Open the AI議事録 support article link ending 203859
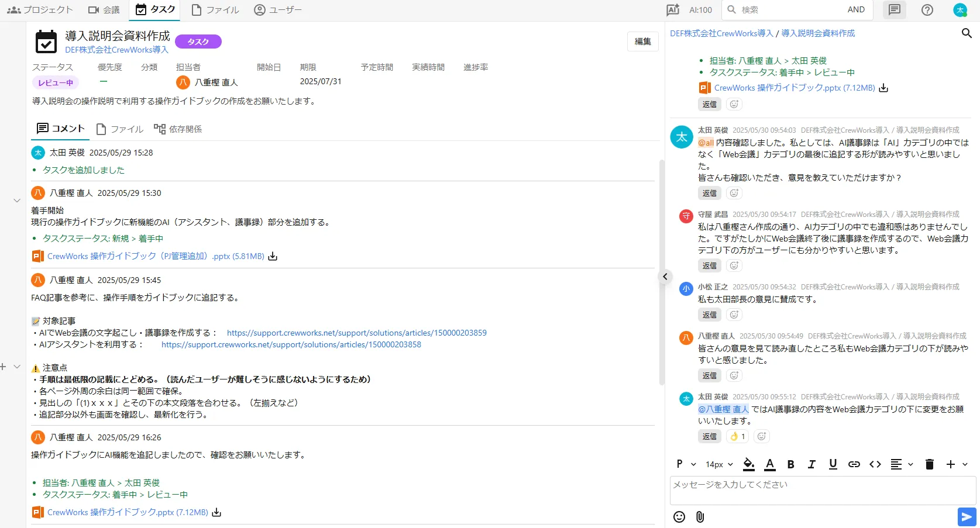This screenshot has height=528, width=980. pyautogui.click(x=356, y=333)
